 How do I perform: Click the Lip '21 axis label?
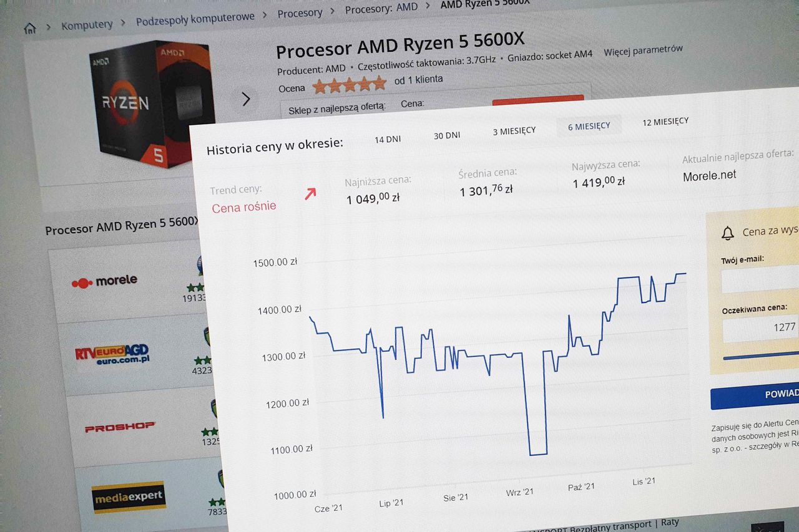coord(391,503)
